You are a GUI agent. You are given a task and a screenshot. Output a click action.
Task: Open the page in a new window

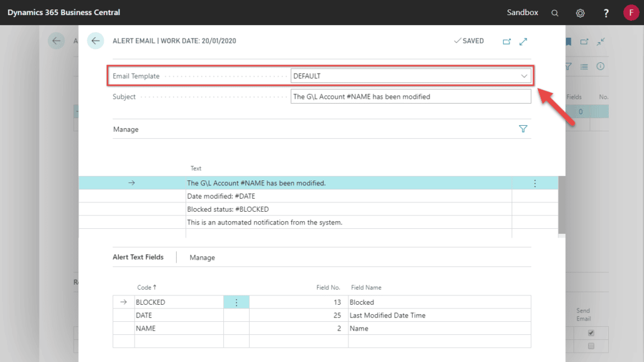507,41
